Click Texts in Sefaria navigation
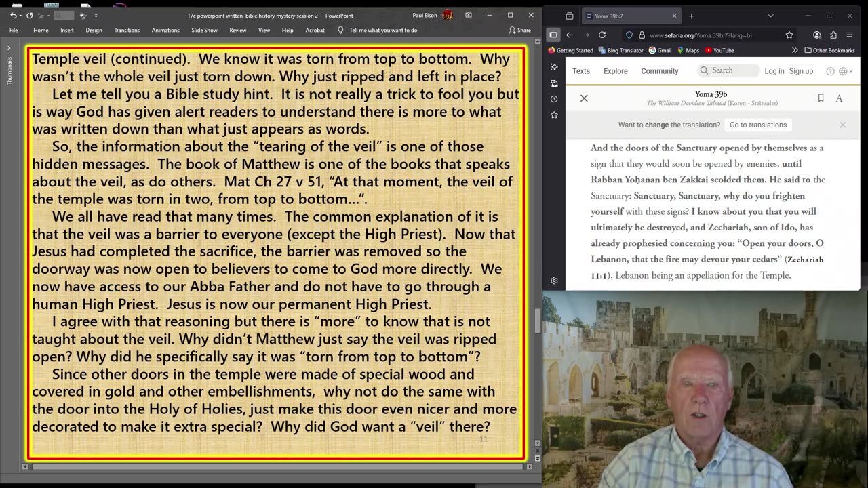The height and width of the screenshot is (488, 868). tap(580, 71)
